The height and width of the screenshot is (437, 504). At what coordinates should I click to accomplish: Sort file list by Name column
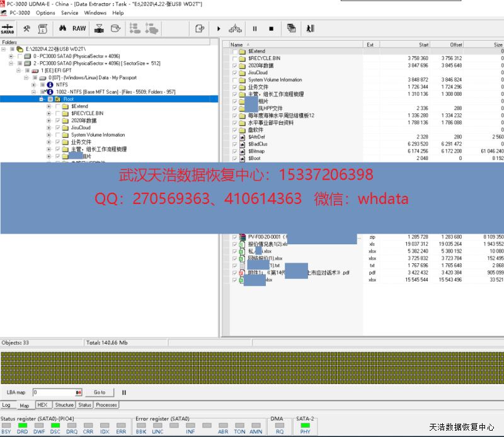(237, 45)
